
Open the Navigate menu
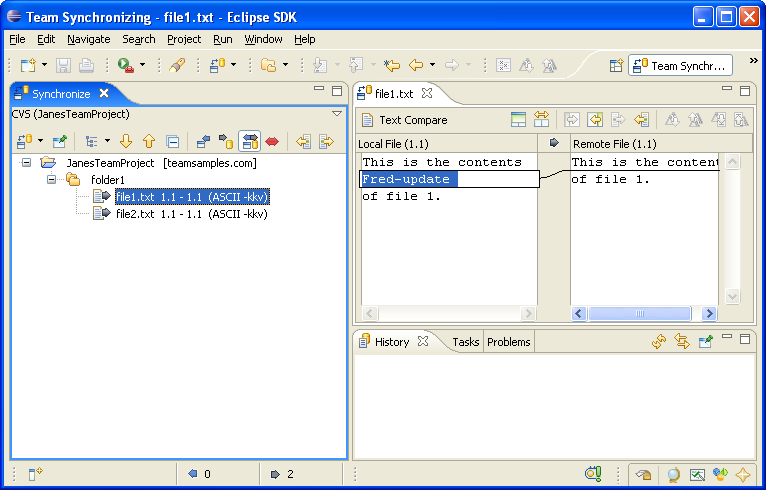point(89,39)
